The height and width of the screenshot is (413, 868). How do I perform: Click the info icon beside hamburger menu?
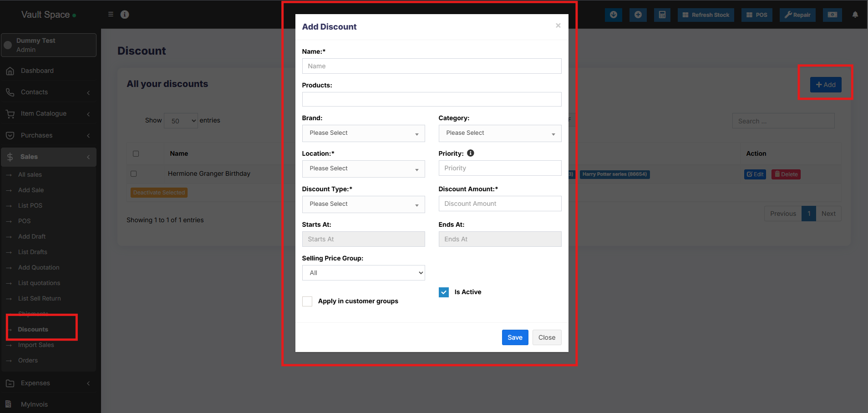click(x=125, y=15)
